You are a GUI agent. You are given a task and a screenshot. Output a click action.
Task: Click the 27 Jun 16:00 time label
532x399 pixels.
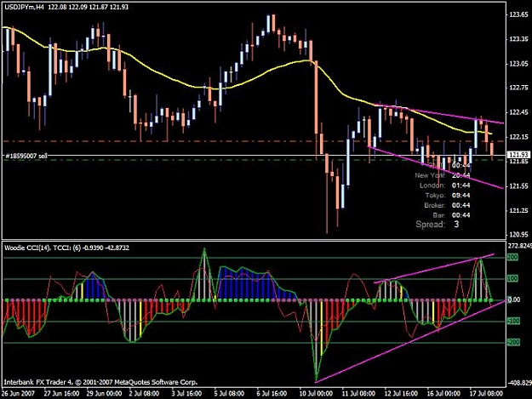(x=61, y=394)
